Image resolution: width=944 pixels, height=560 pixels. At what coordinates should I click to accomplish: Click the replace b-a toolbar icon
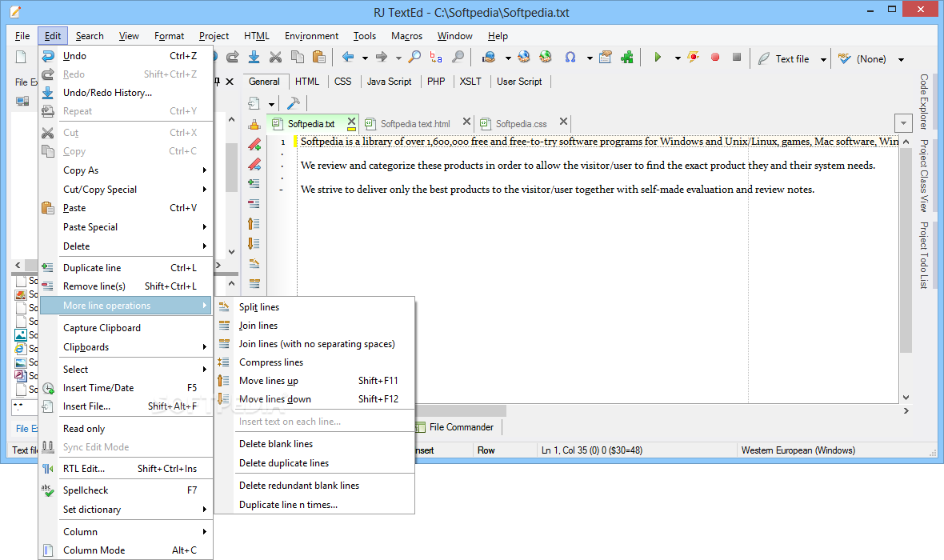437,58
